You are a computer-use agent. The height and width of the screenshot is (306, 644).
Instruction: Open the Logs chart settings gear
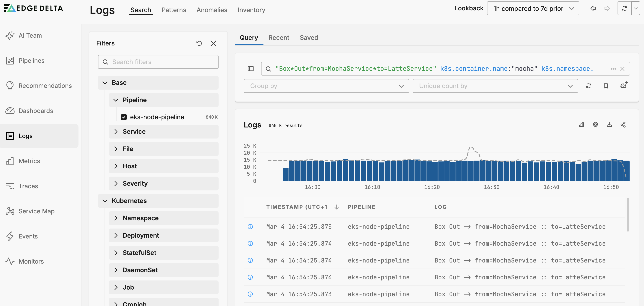click(x=595, y=125)
